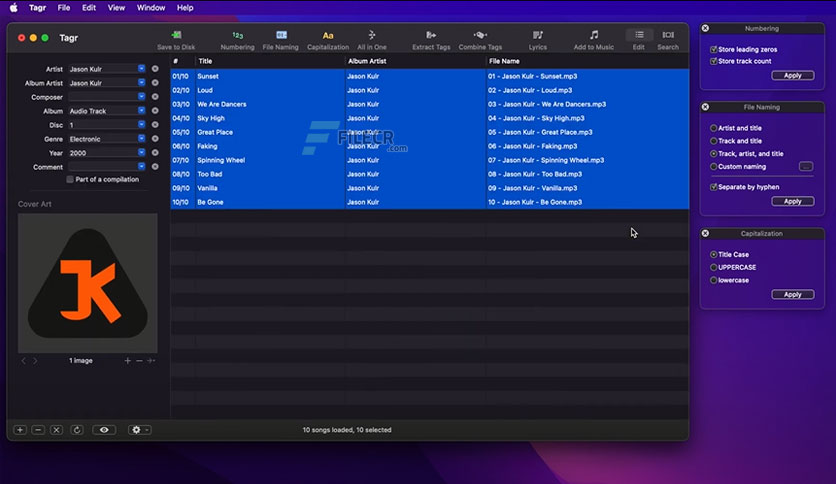Clear the Album Artist field with its X icon
Viewport: 836px width, 484px height.
[x=155, y=83]
